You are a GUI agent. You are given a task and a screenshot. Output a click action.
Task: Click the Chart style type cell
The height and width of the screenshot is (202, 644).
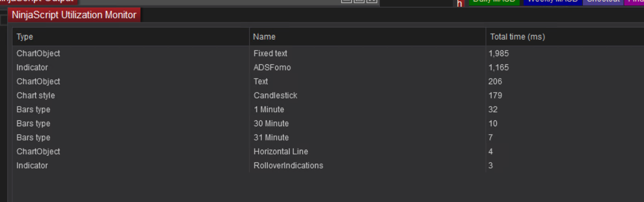click(x=36, y=96)
